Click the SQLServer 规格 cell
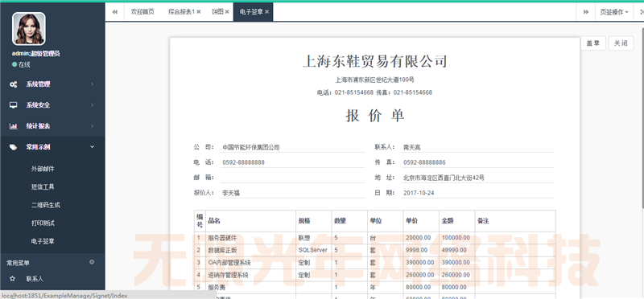Screen dimensions: 644x299 click(314, 250)
